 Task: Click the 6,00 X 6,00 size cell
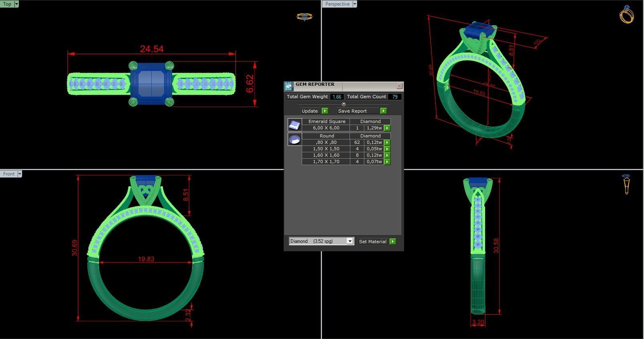326,128
